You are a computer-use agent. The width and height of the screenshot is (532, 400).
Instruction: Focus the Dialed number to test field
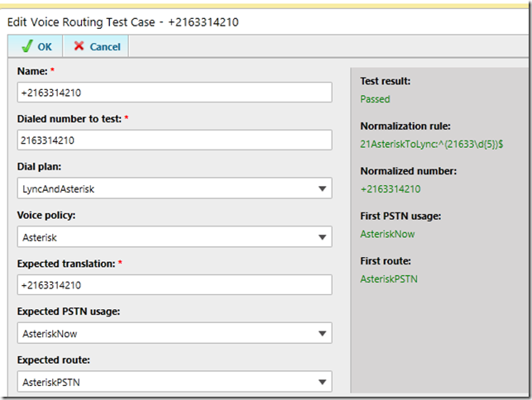[174, 140]
